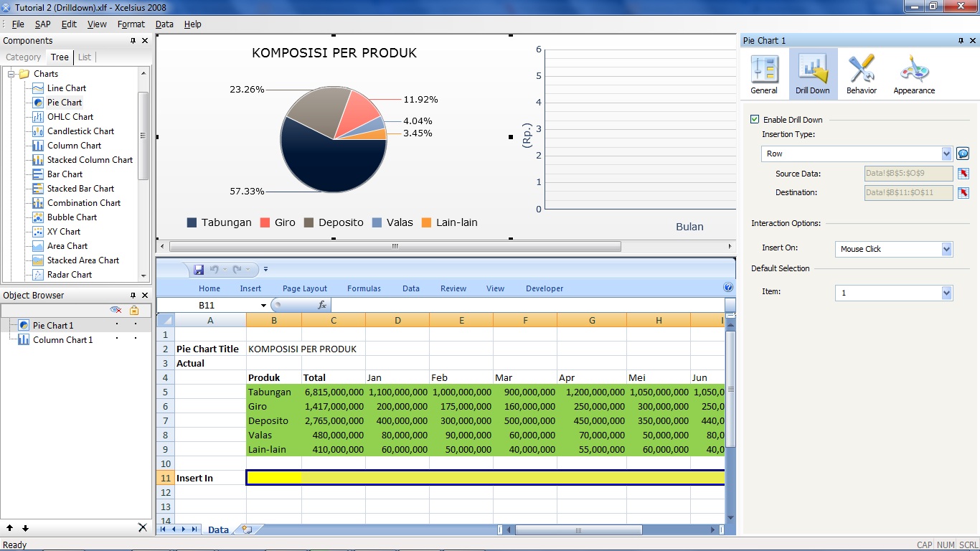
Task: Open the Appearance palette icon
Action: [x=914, y=70]
